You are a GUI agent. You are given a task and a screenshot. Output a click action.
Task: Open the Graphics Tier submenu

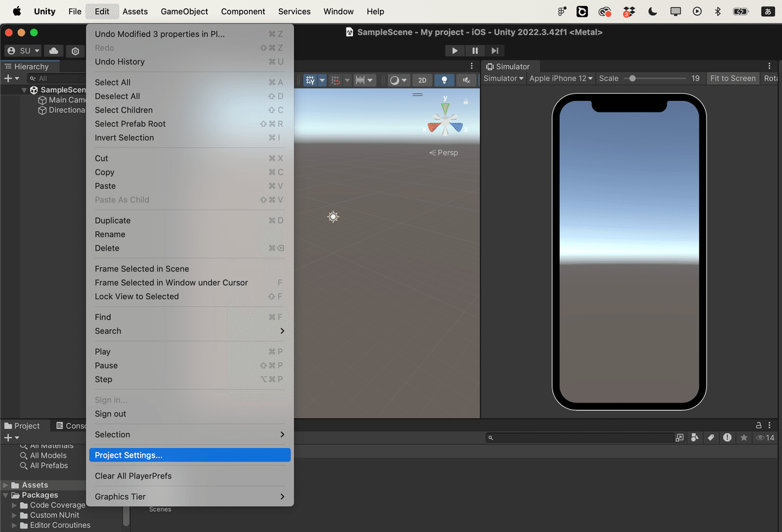190,496
